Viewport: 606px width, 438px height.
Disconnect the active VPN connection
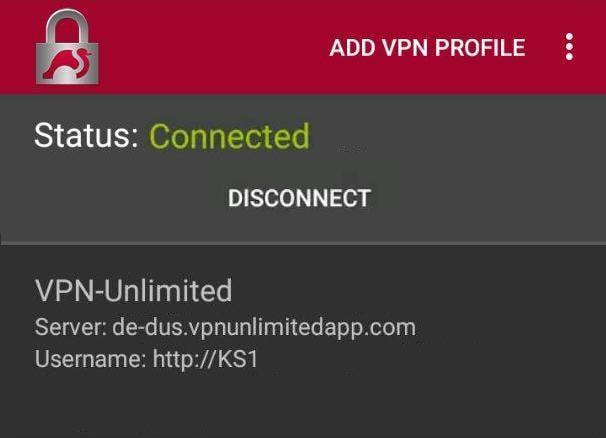300,198
